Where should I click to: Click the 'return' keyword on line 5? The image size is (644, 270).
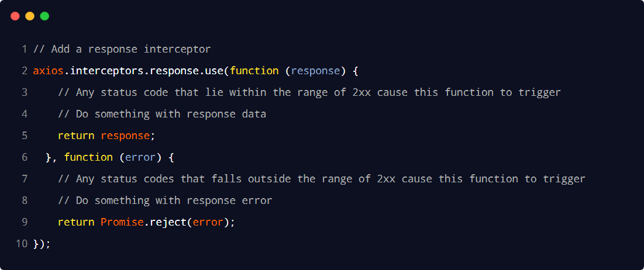tap(76, 136)
